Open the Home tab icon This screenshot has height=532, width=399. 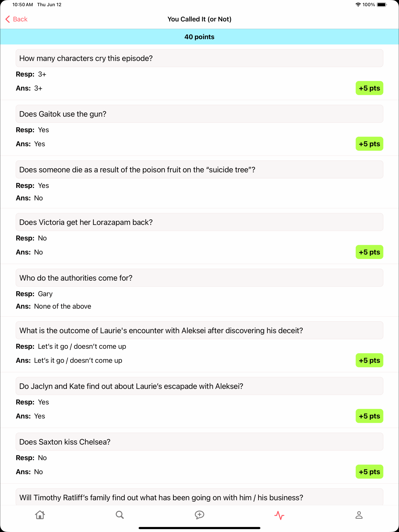[x=40, y=515]
